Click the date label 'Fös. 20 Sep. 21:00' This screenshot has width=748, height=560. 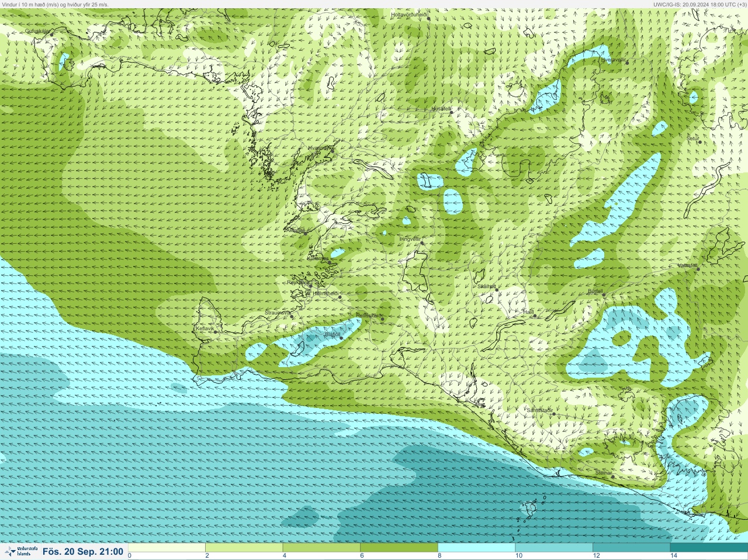click(83, 552)
